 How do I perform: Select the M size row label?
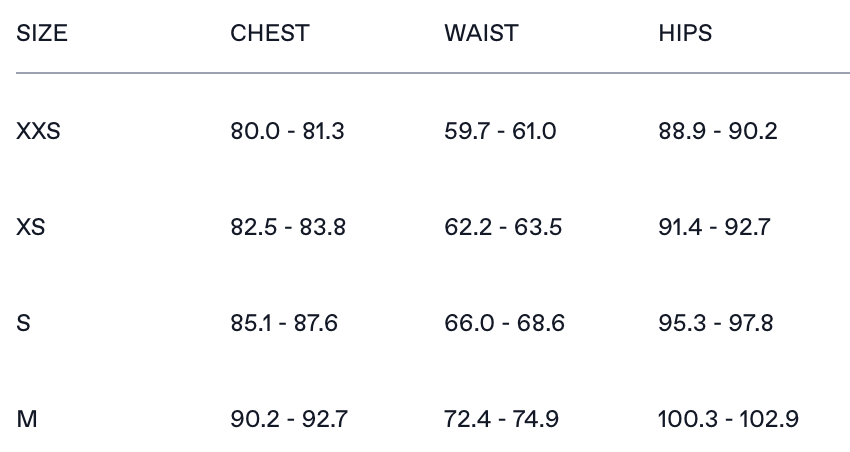pyautogui.click(x=27, y=419)
